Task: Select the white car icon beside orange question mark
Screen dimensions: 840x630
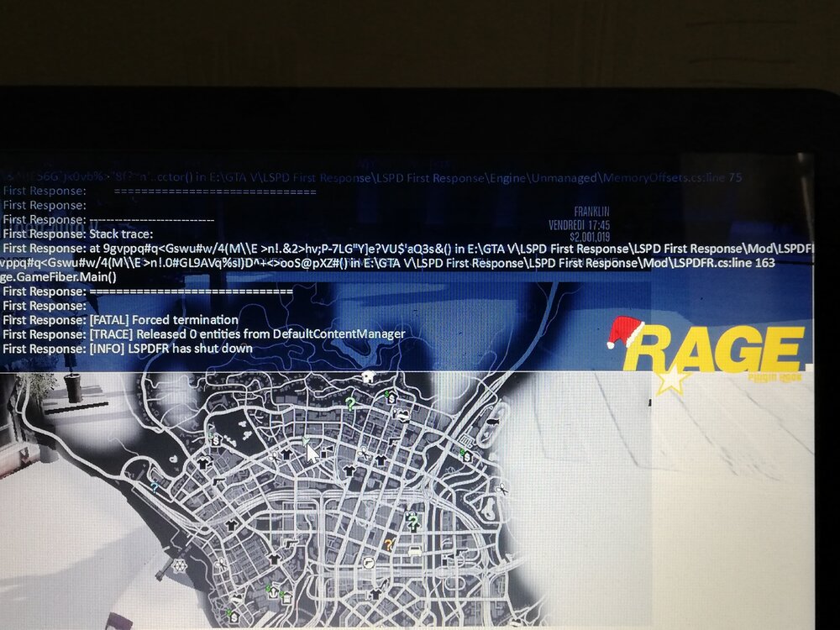Action: coord(415,551)
